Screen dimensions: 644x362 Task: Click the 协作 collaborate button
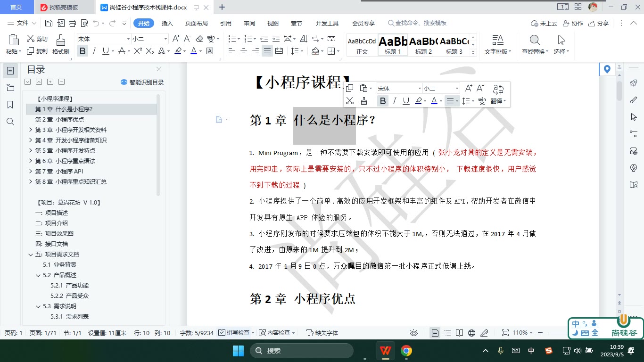coord(573,23)
